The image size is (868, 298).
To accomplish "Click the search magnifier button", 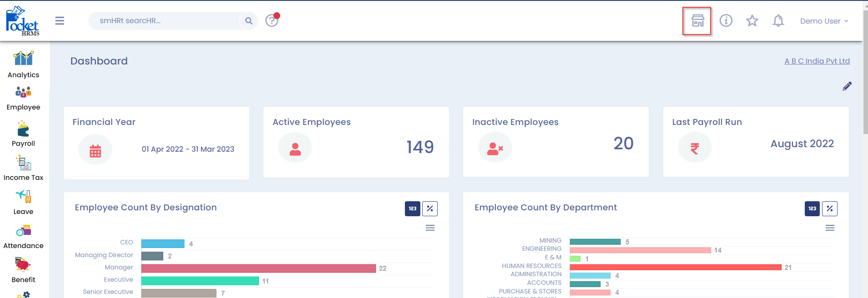I will tap(248, 21).
